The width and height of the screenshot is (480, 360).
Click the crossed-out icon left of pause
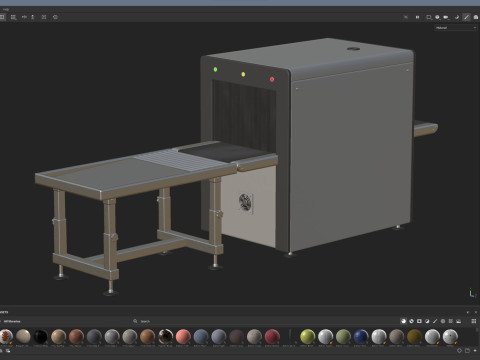(406, 17)
